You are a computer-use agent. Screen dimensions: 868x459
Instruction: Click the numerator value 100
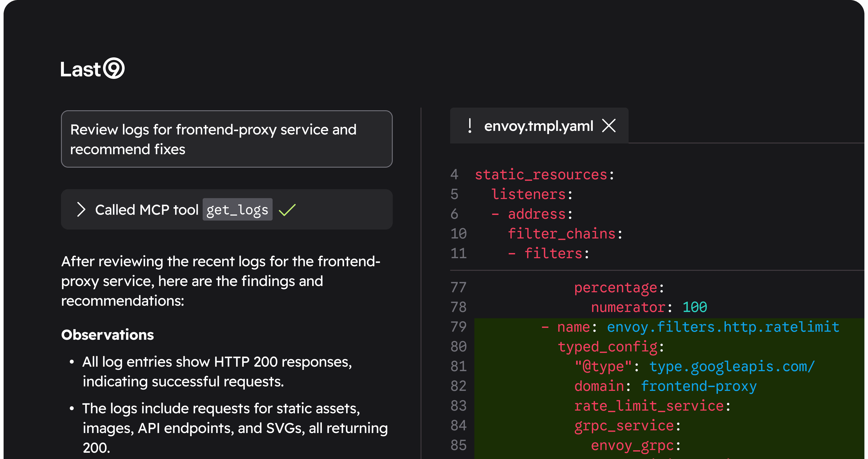point(694,307)
